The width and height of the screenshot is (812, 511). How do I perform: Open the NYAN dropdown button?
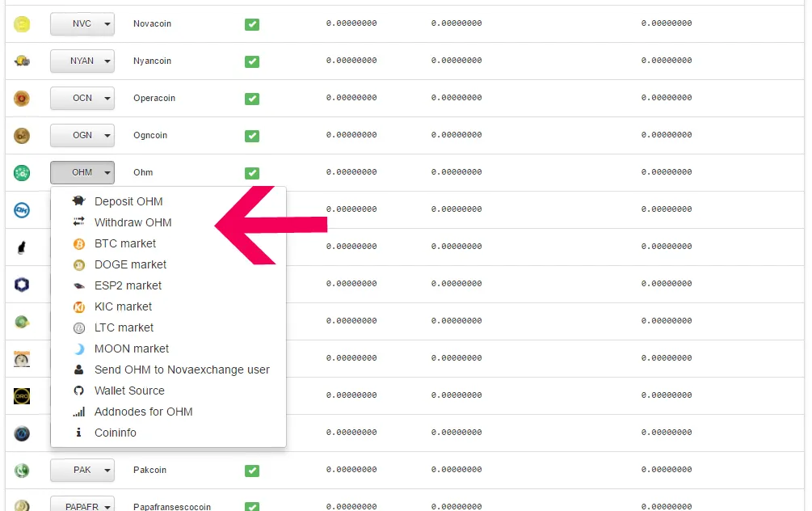[82, 61]
